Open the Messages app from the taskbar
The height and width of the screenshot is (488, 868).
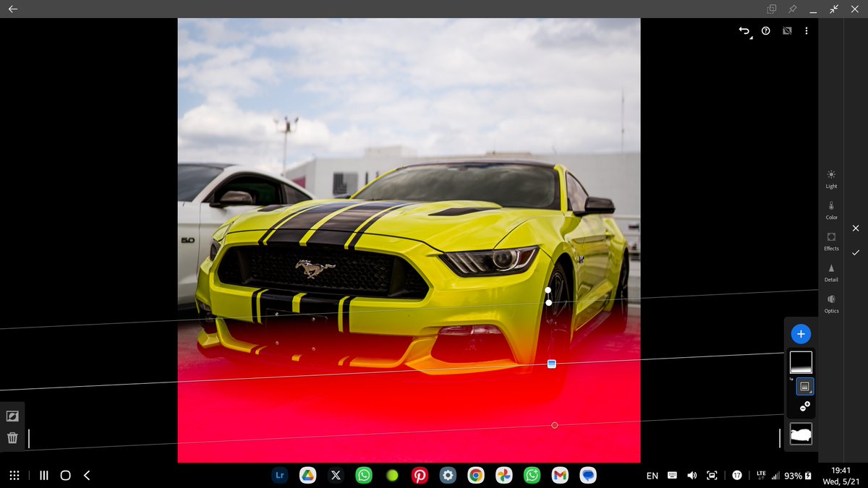[x=588, y=475]
